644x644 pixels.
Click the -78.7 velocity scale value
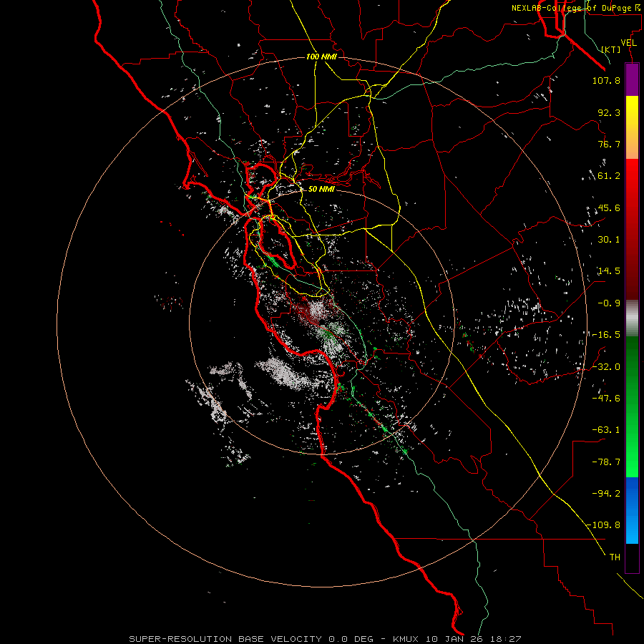coord(606,462)
